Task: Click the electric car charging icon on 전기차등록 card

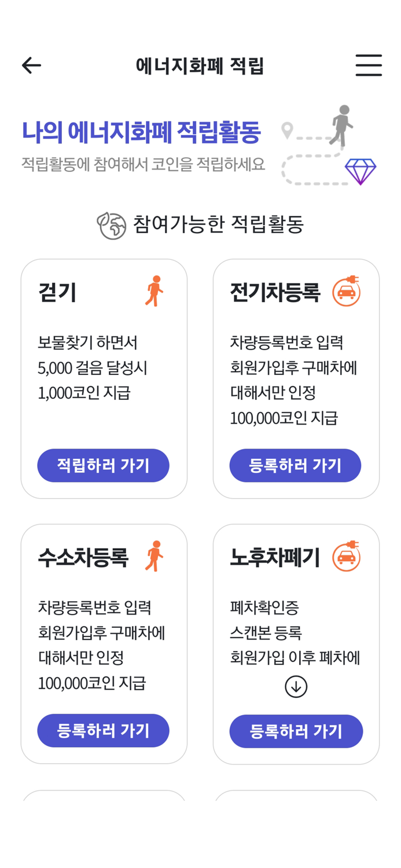Action: point(347,292)
